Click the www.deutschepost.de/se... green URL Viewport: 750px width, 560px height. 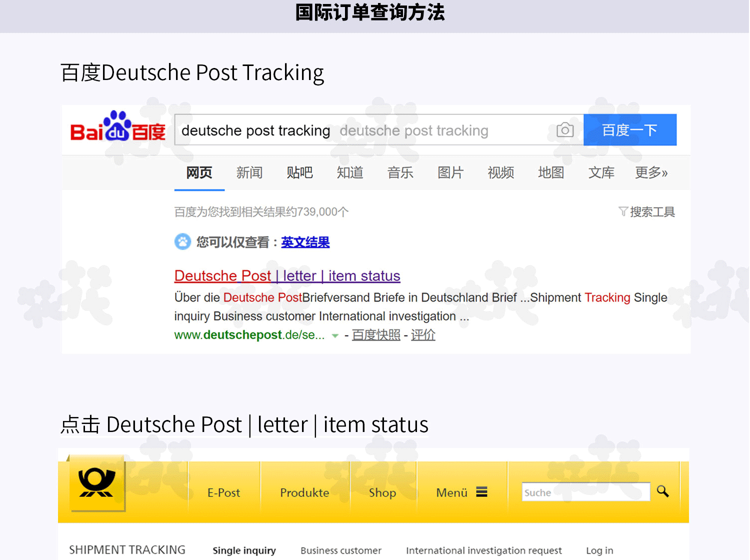[x=249, y=335]
